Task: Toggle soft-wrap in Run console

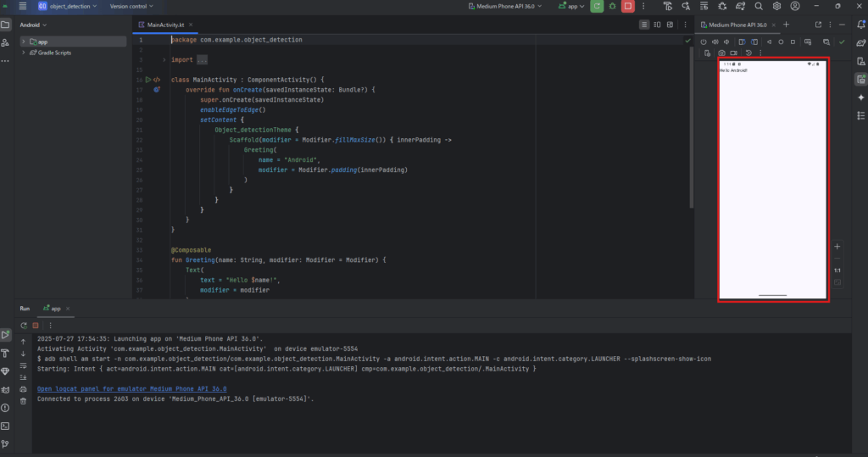Action: (23, 365)
